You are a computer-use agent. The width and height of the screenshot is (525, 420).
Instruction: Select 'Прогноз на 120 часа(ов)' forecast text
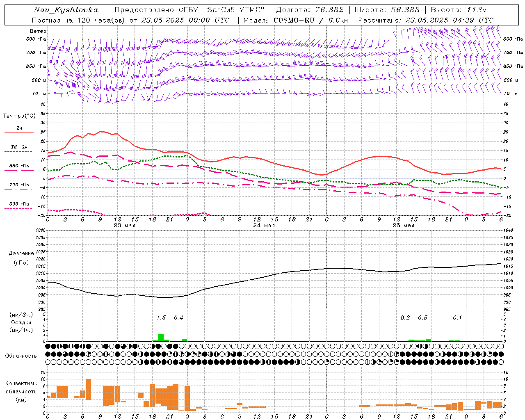click(79, 20)
